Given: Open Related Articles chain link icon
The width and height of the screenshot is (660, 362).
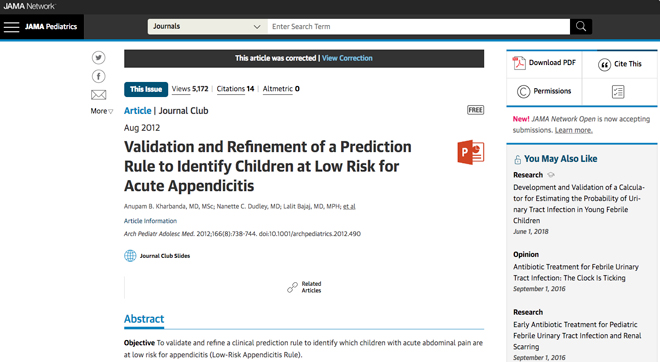Looking at the screenshot, I should point(292,287).
